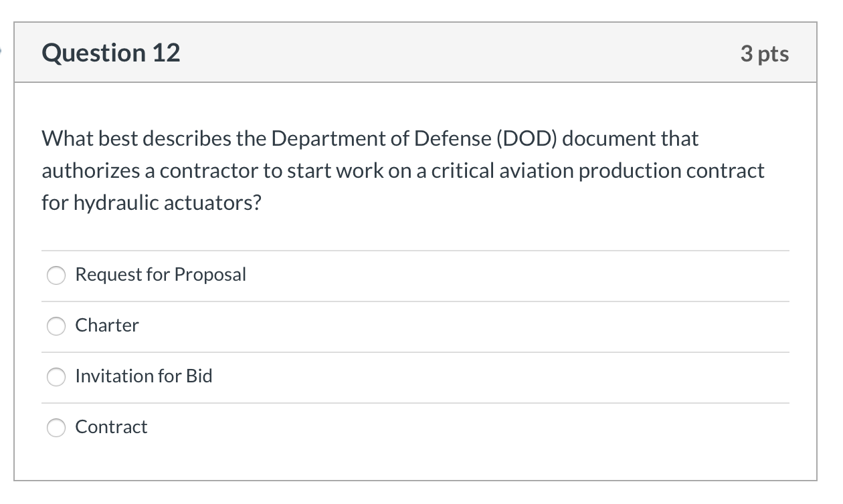Click the 'Contract' answer label text
Viewport: 843px width, 504px height.
[x=111, y=427]
